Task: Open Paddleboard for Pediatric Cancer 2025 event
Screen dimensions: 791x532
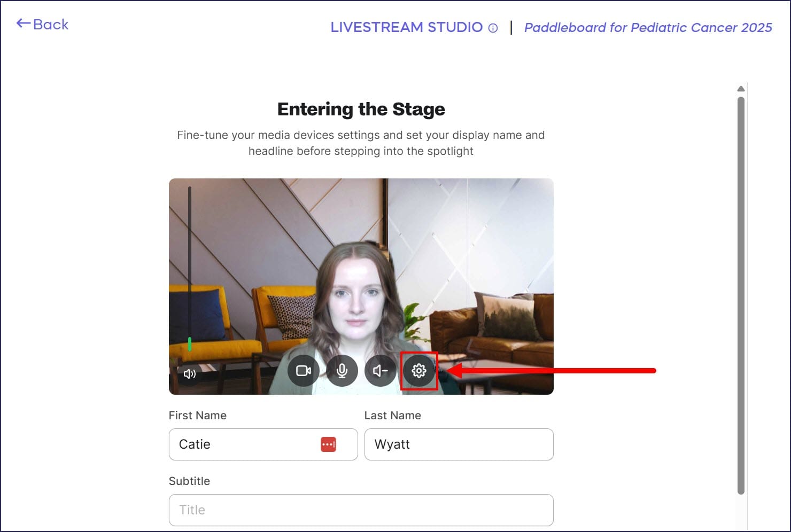Action: coord(648,28)
